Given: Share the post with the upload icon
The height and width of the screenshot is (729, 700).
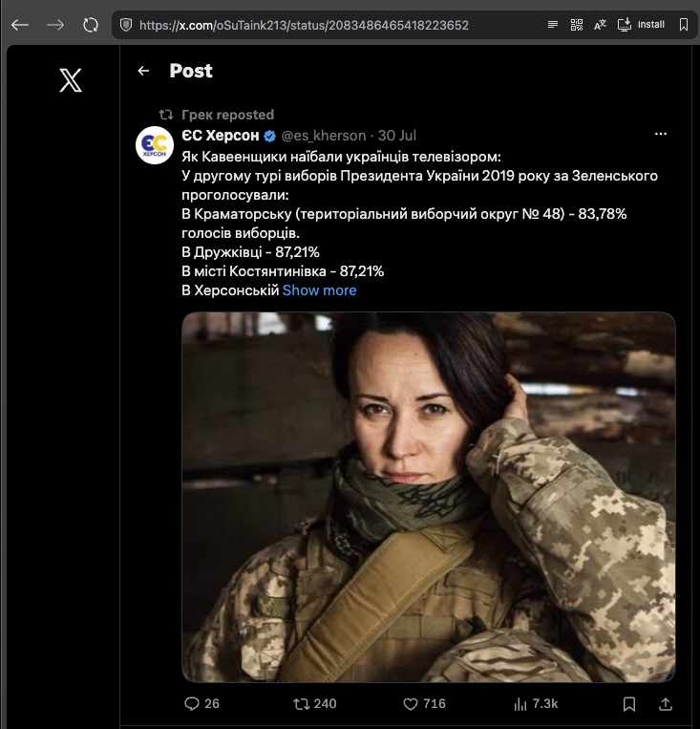Looking at the screenshot, I should pyautogui.click(x=665, y=704).
